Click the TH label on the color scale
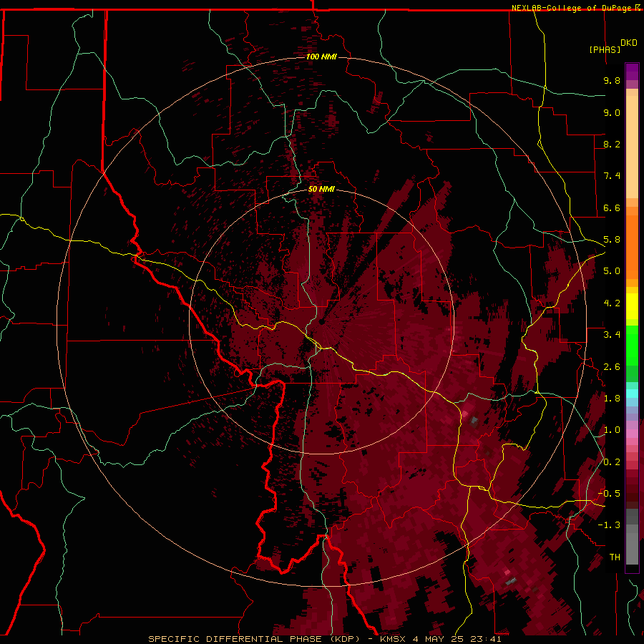Image resolution: width=644 pixels, height=644 pixels. click(615, 557)
